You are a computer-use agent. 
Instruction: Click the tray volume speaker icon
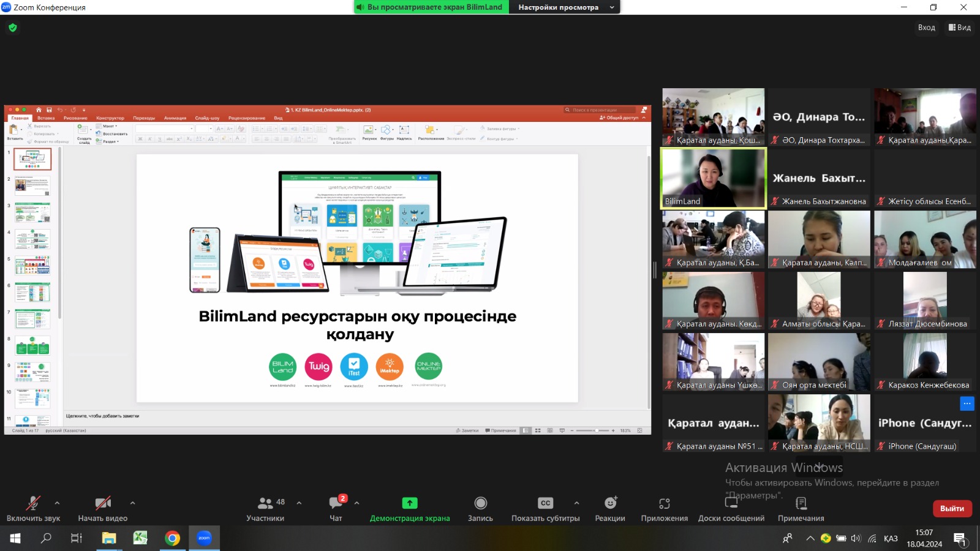tap(856, 539)
